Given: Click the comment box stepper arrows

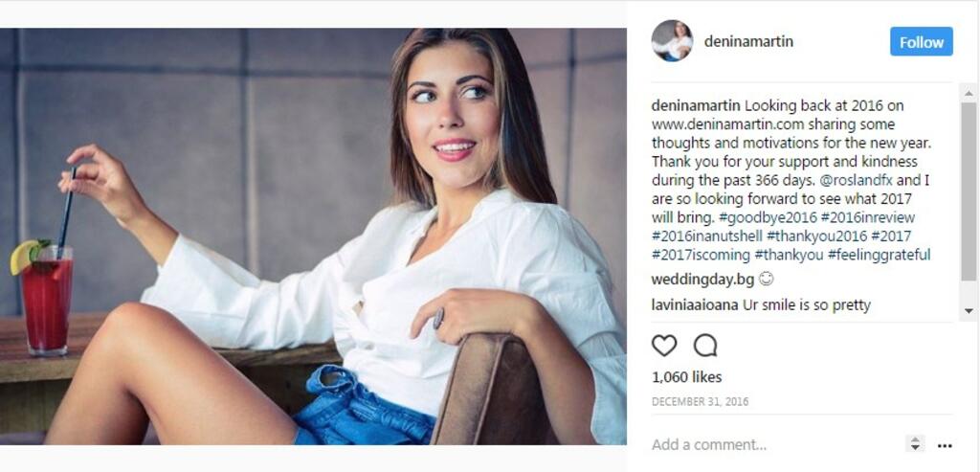Looking at the screenshot, I should click(x=915, y=444).
